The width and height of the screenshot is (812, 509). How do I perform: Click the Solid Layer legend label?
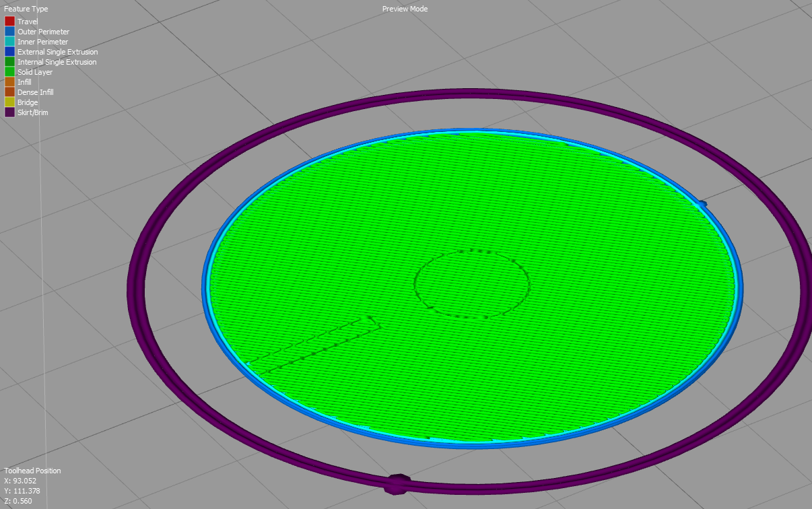35,72
